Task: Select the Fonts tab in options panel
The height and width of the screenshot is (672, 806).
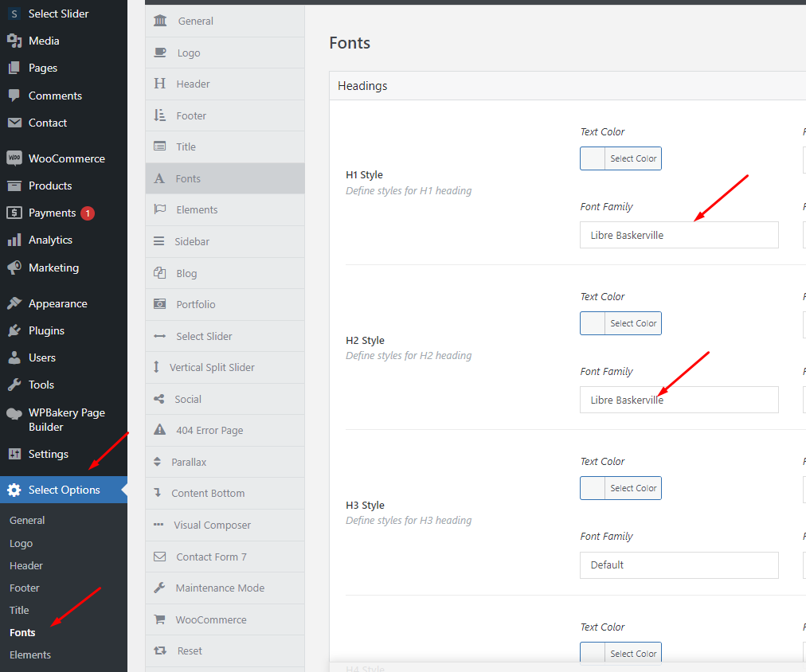Action: click(x=225, y=178)
